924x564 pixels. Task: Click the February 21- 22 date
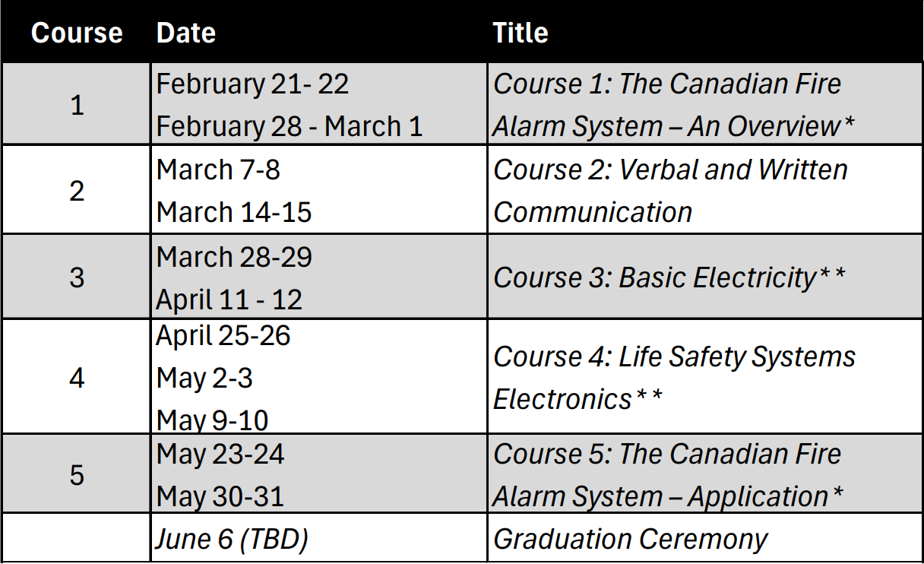(252, 84)
